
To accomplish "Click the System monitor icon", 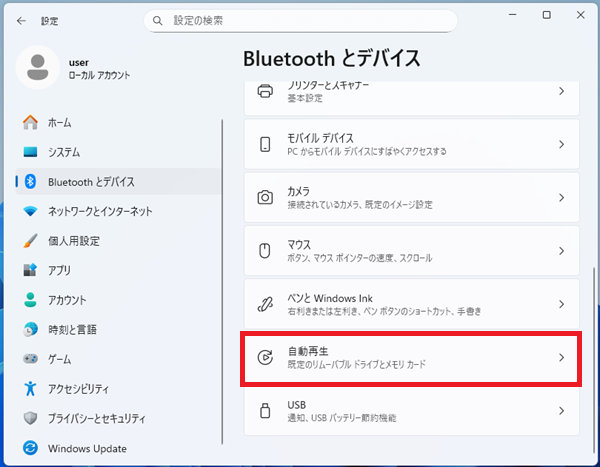I will [x=30, y=152].
